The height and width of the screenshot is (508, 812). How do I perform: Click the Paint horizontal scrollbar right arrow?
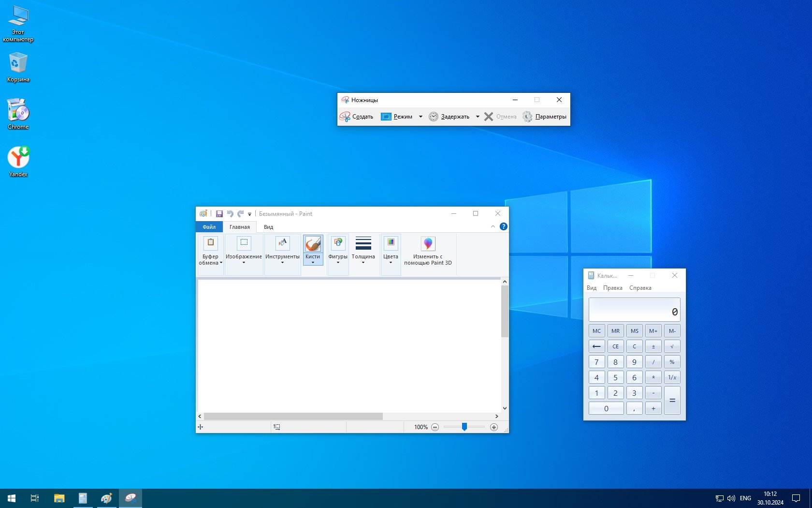point(496,416)
